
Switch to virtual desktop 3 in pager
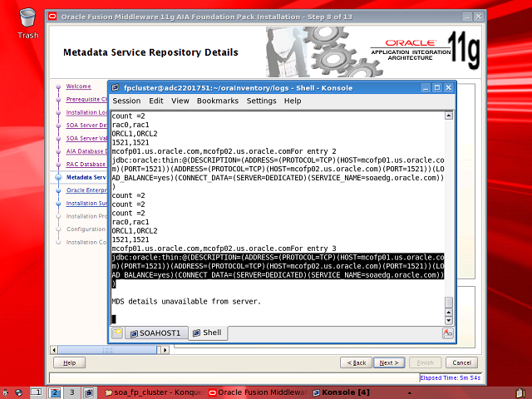click(x=71, y=392)
